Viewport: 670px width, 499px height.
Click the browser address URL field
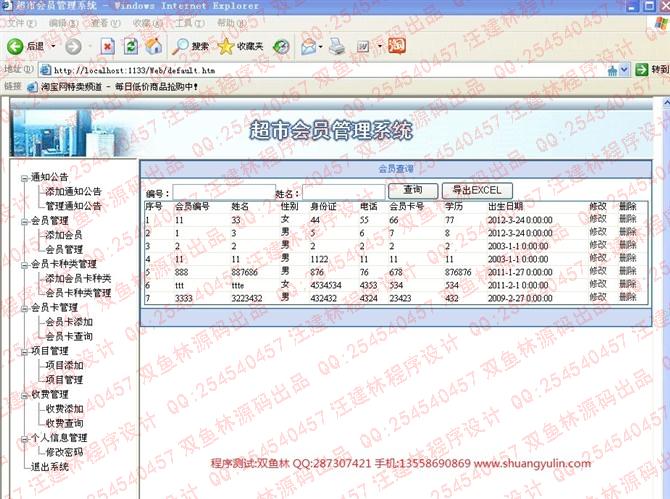(325, 70)
